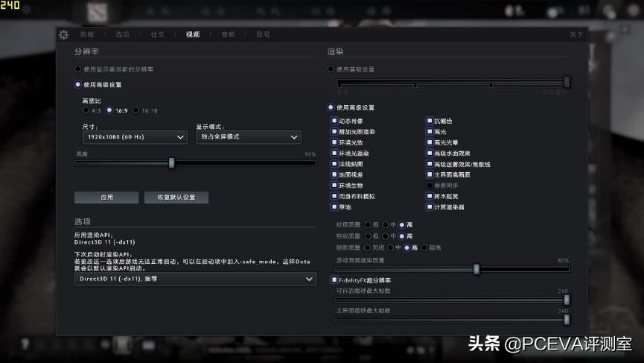Open the 1920x1080 (60 Hz) size dropdown

(x=135, y=137)
